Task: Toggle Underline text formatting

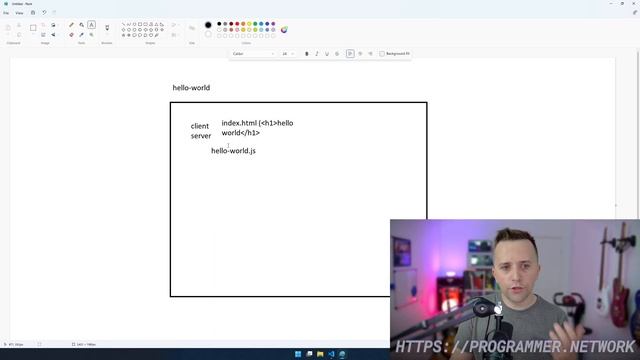Action: click(327, 54)
